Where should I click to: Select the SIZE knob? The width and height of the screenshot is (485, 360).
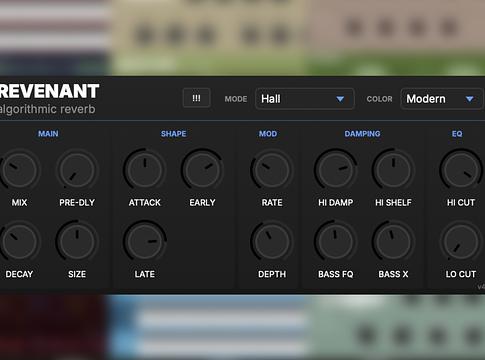(x=77, y=242)
